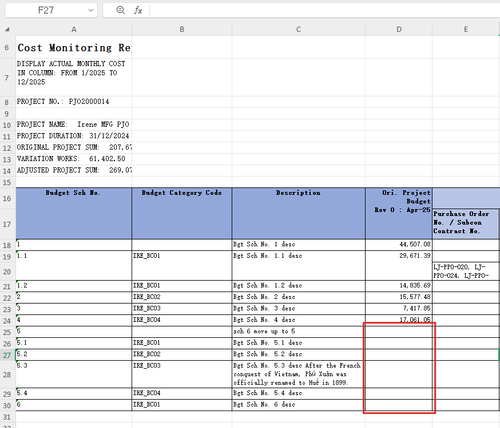500x428 pixels.
Task: Click the 'Ori. Project Budget' header cell
Action: [x=399, y=213]
